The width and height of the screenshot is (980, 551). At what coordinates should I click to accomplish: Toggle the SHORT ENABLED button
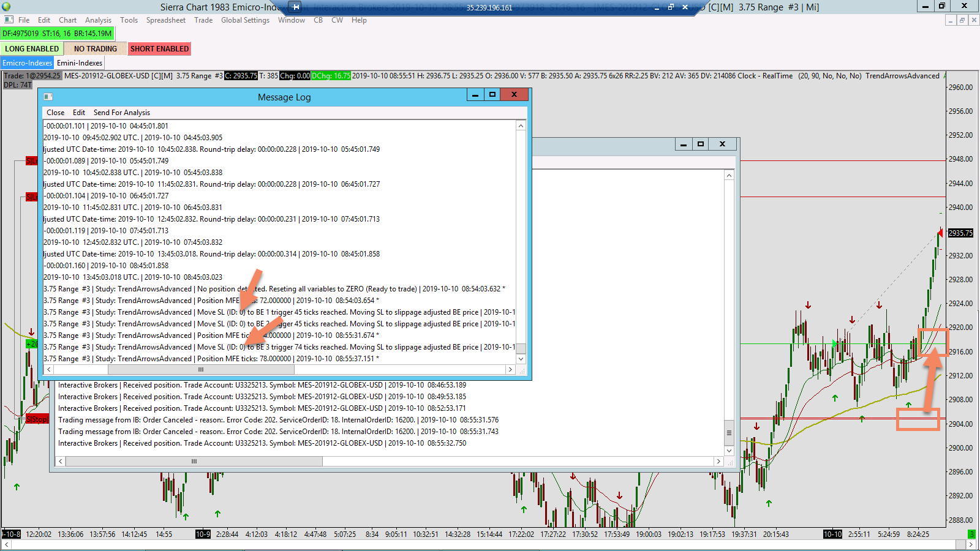(159, 48)
